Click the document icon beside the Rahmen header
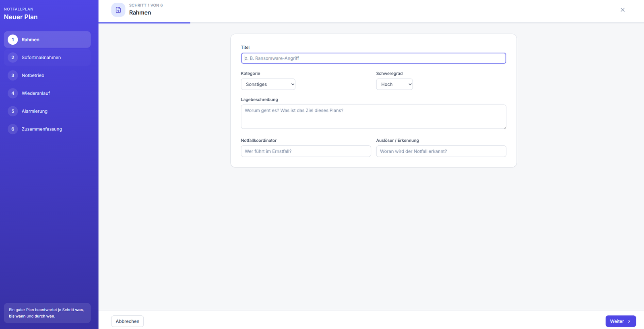Image resolution: width=644 pixels, height=329 pixels. click(x=118, y=10)
